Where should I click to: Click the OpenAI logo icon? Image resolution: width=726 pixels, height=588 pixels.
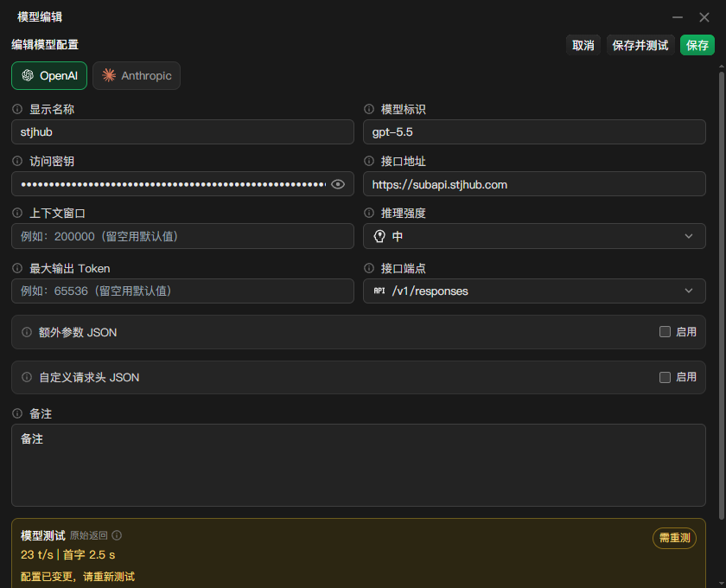(x=28, y=75)
